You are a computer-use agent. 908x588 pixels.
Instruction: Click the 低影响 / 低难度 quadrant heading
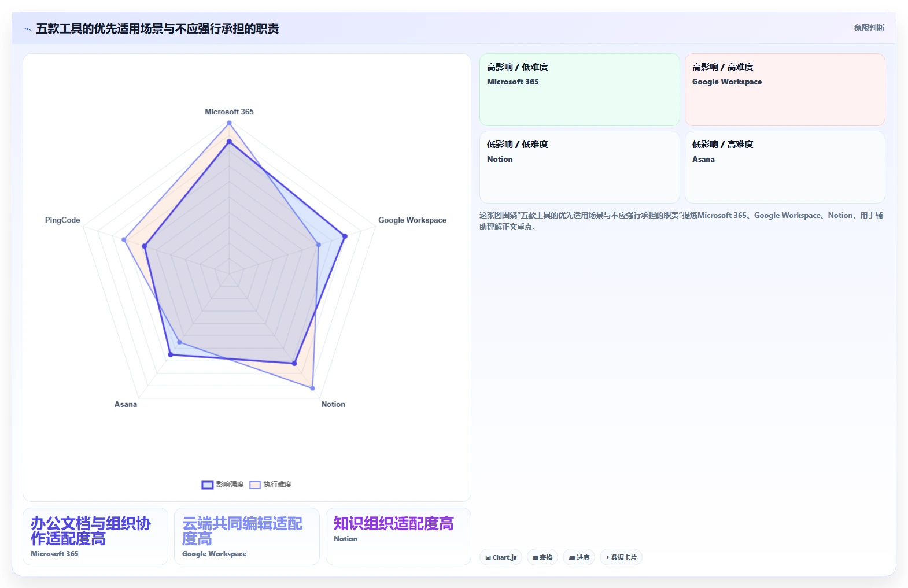click(517, 144)
